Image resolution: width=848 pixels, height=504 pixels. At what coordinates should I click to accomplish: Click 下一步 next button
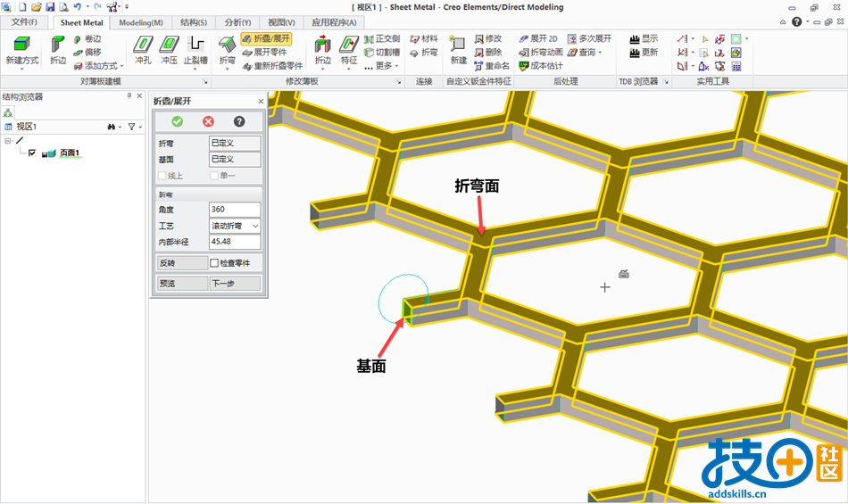coord(235,283)
